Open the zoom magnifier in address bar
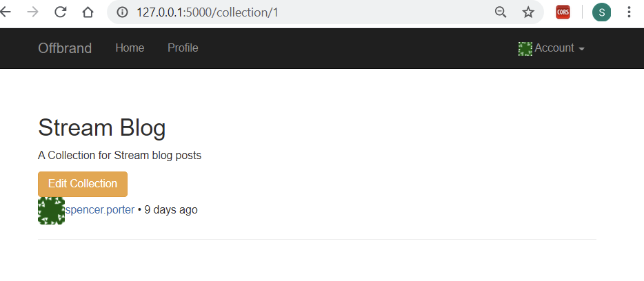This screenshot has width=644, height=281. [501, 12]
